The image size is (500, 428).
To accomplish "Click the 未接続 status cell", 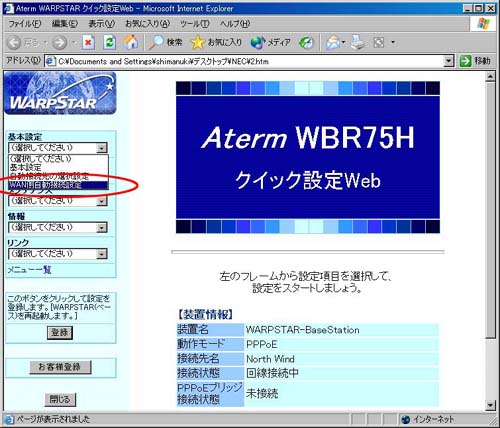I will 341,394.
